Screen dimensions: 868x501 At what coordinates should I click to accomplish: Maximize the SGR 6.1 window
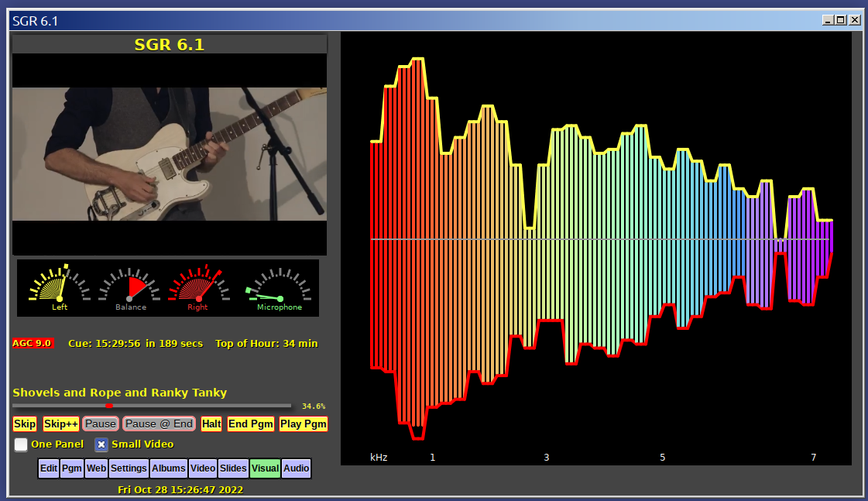(x=841, y=20)
